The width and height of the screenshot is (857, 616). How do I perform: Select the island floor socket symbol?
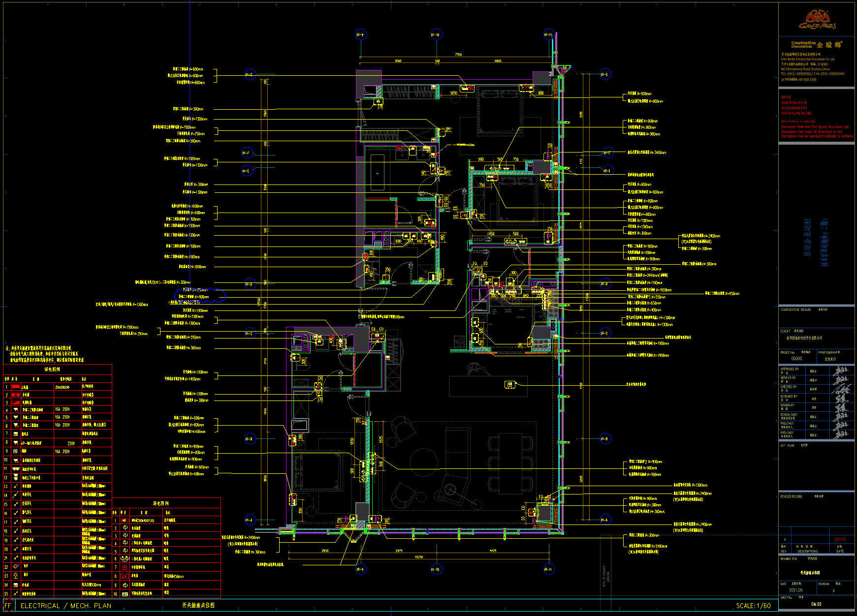[510, 384]
